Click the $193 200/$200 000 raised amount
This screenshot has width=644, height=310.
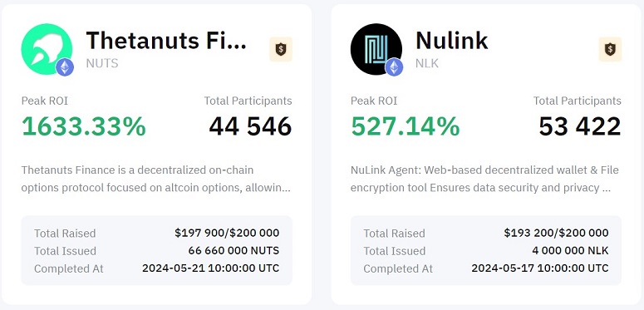point(556,234)
